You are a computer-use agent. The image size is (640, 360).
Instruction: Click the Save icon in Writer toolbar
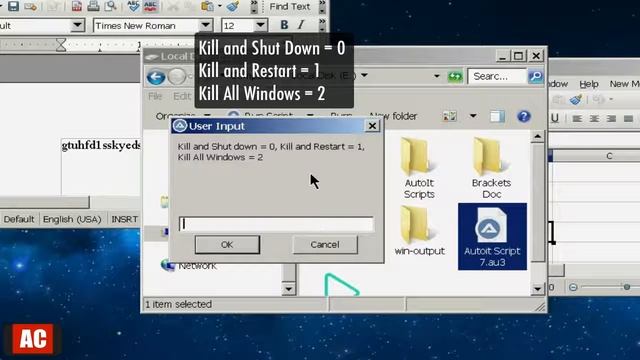pos(13,6)
